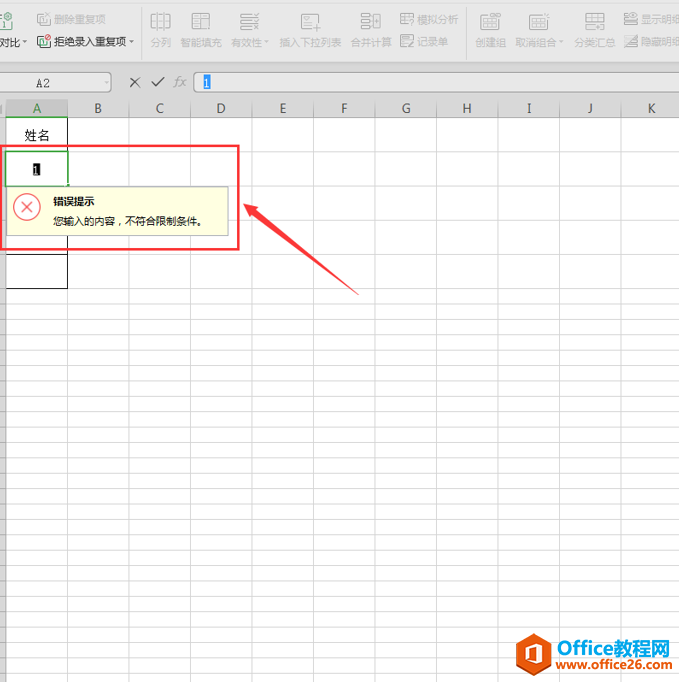This screenshot has height=682, width=679.
Task: Click the 智能填充 (smart fill) icon
Action: (201, 21)
